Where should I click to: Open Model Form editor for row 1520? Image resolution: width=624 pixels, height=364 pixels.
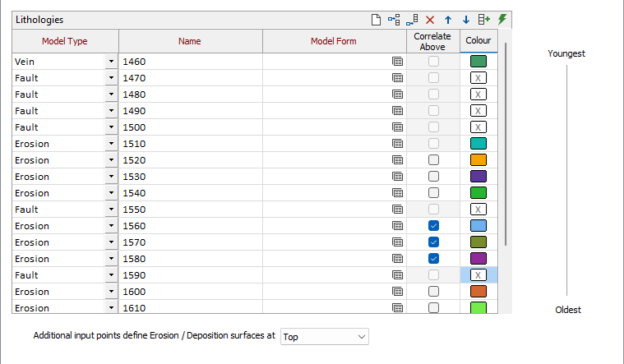(397, 160)
